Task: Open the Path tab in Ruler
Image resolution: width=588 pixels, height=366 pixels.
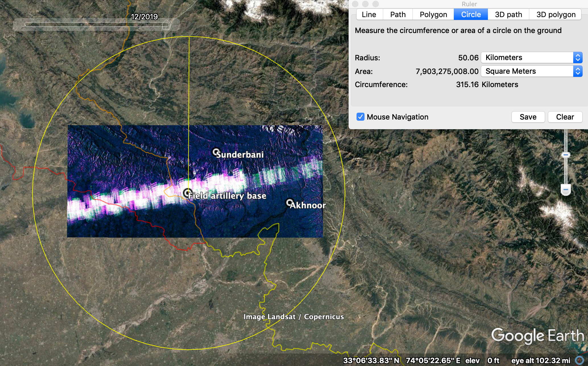Action: coord(398,15)
